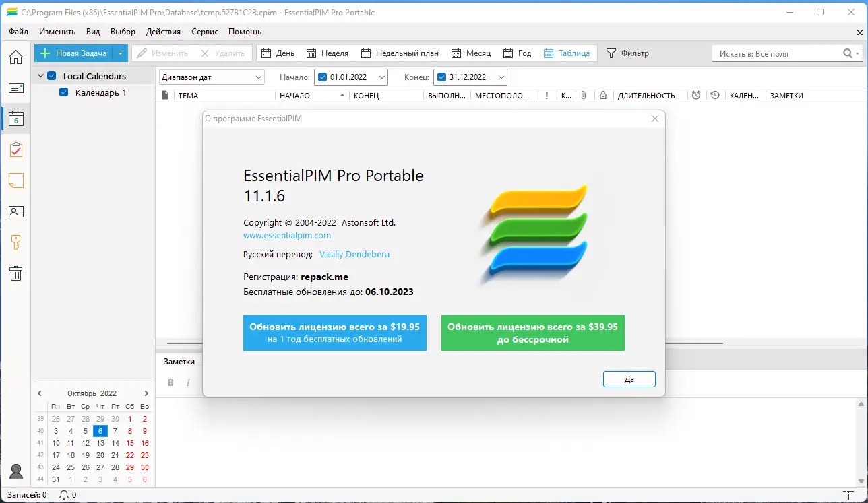
Task: Open the Contacts module
Action: (15, 211)
